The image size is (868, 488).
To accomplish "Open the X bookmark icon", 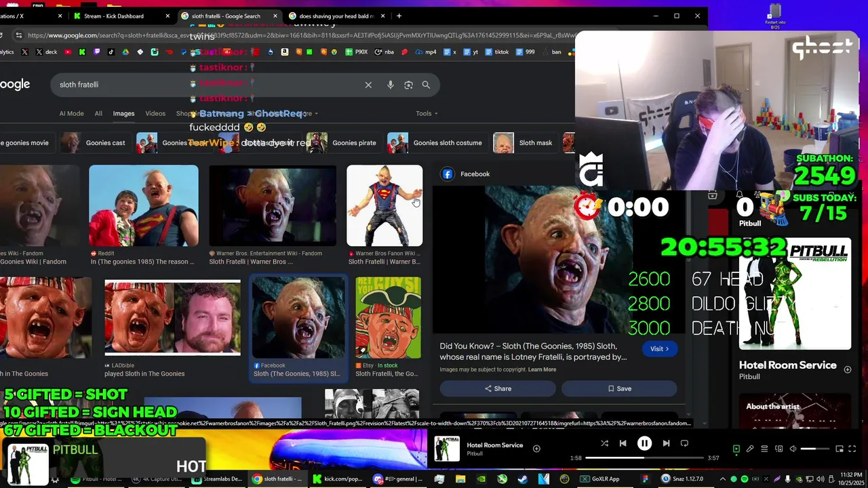I will pyautogui.click(x=25, y=52).
